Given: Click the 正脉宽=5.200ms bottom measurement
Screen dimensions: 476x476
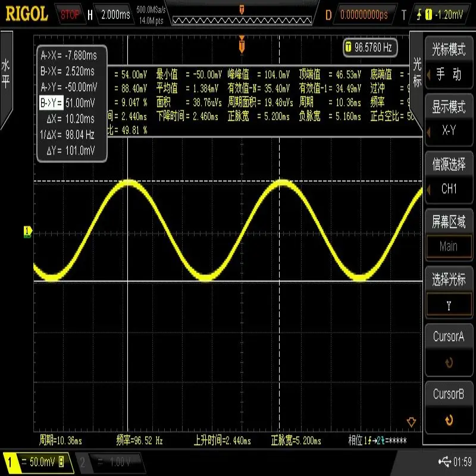Looking at the screenshot, I should pos(296,440).
